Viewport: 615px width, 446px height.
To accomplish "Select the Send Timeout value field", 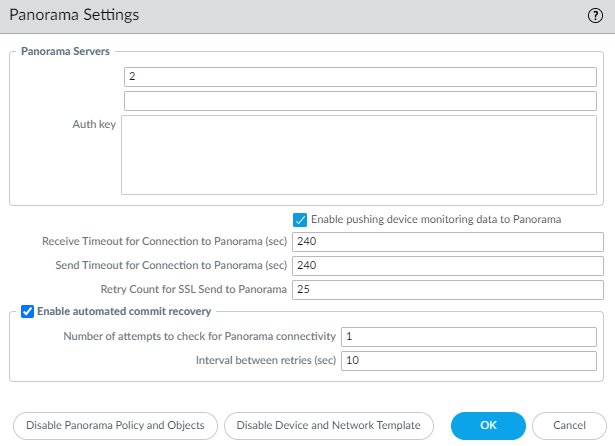I will coord(446,265).
